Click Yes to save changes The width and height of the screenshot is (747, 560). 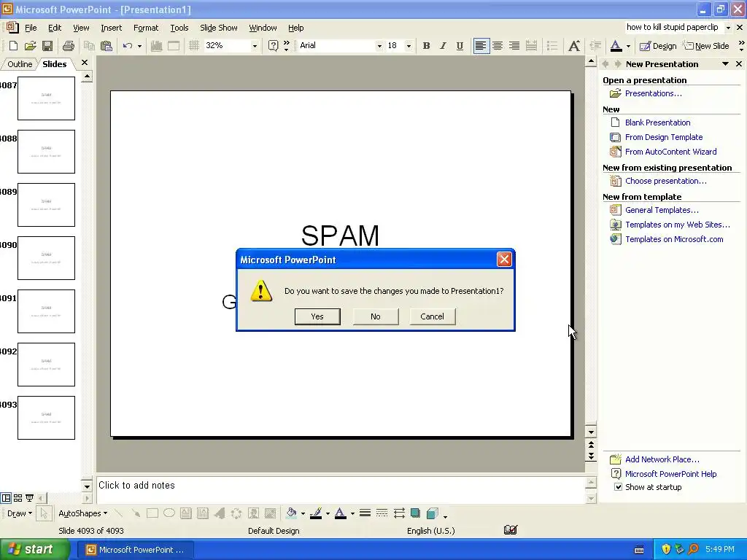317,316
